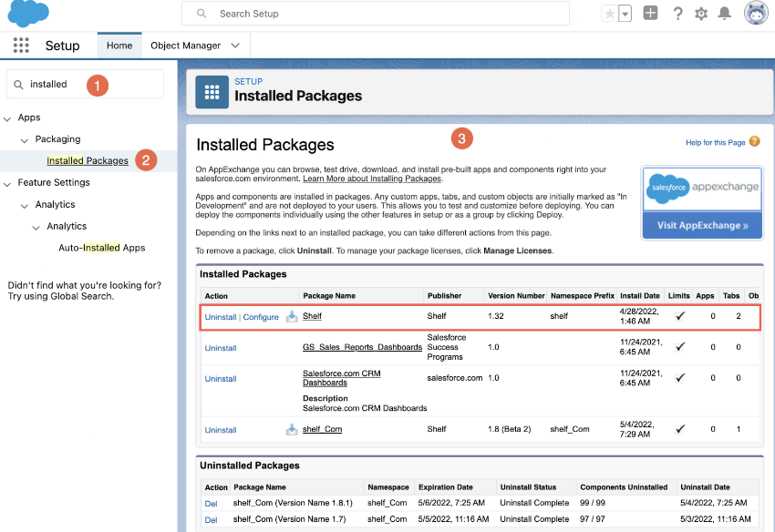Click the Installed Packages header icon
The image size is (775, 532).
(213, 91)
